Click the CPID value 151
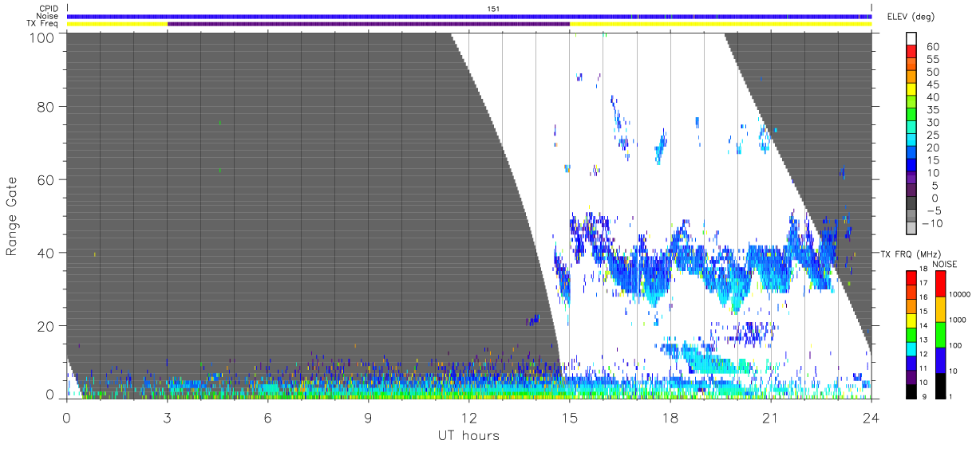Viewport: 980px width, 452px height. click(494, 9)
